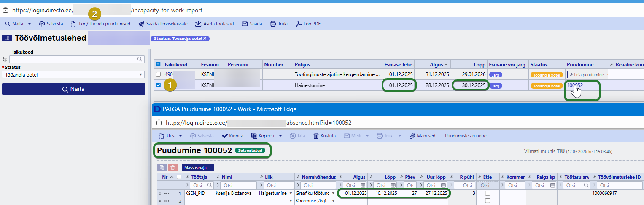644x205 pixels.
Task: Open the Kopeeri dropdown arrow
Action: (x=280, y=136)
